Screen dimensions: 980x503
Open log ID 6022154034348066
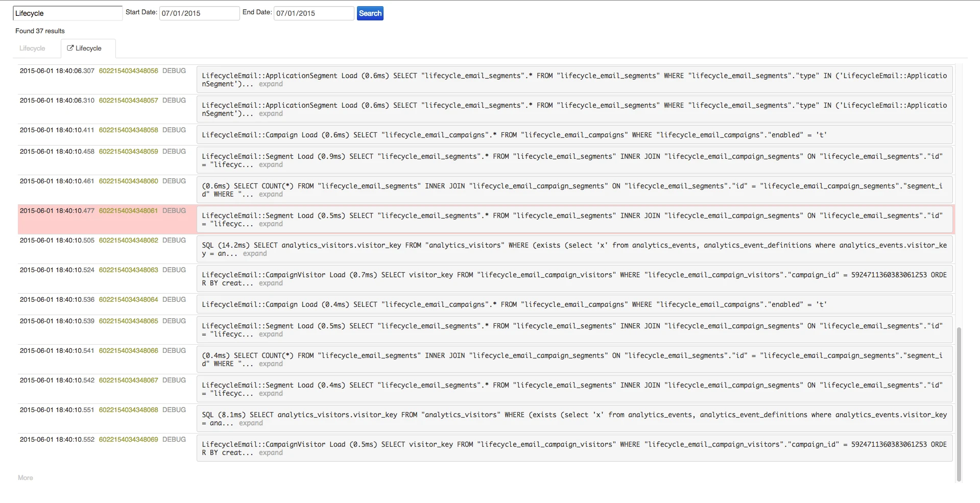click(128, 351)
